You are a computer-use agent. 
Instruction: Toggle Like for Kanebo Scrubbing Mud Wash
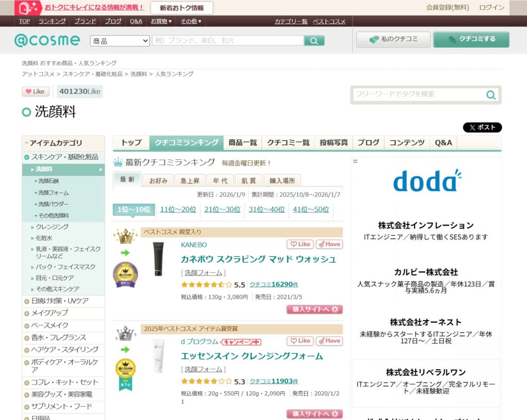tap(300, 244)
